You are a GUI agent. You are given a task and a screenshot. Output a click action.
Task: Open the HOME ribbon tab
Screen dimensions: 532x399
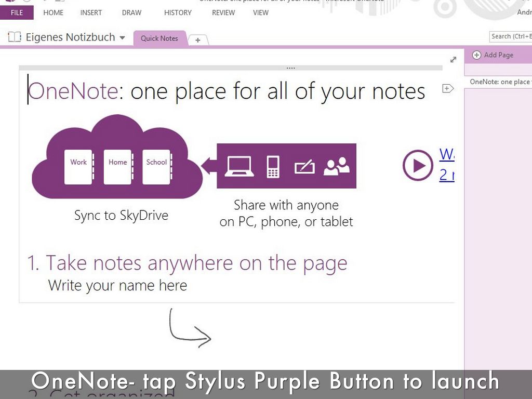[x=53, y=12]
